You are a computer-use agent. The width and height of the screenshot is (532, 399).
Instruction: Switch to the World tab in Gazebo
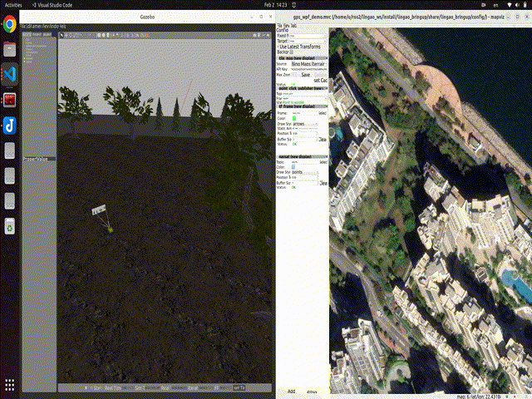click(27, 35)
